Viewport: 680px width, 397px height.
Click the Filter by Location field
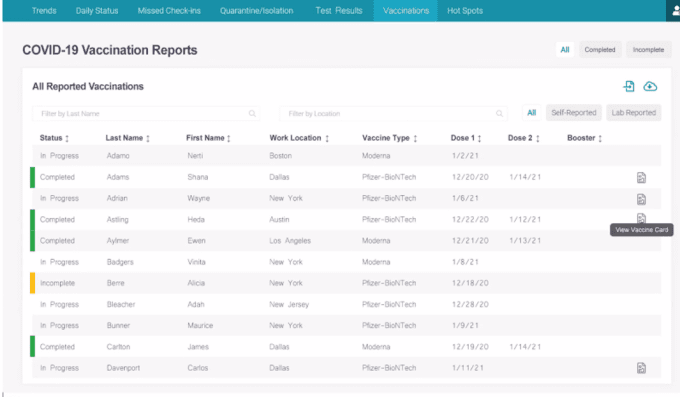pos(393,113)
